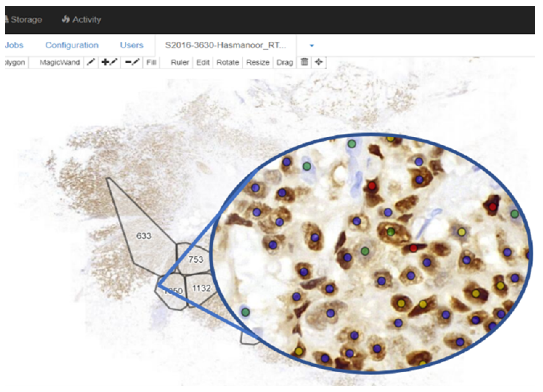Screen dimensions: 543x392
Task: Choose the add-to-annotation pencil tool
Action: coord(109,62)
